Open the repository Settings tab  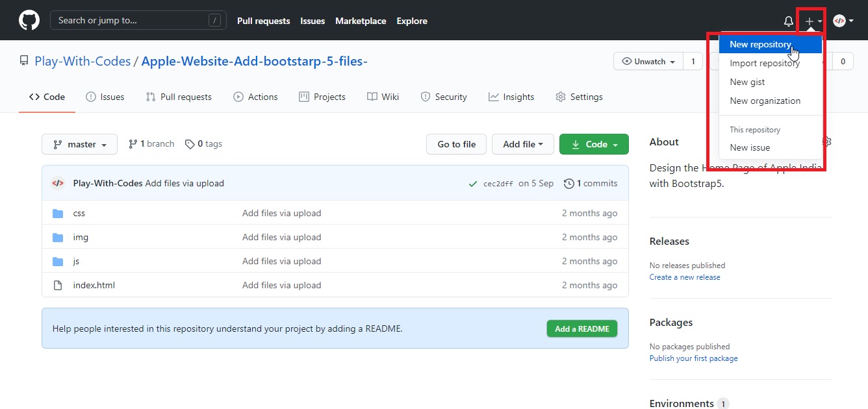pyautogui.click(x=579, y=97)
